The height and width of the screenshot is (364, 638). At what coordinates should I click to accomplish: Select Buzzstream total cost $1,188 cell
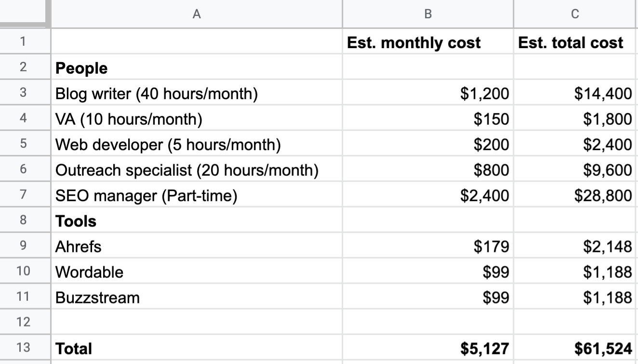(x=575, y=298)
